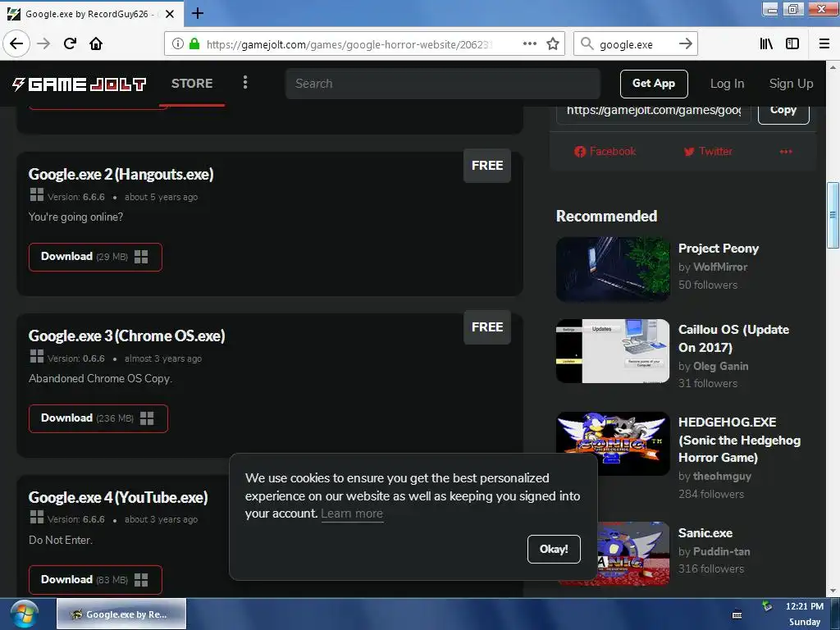
Task: Click text 'Do Not Enter.'
Action: 61,540
